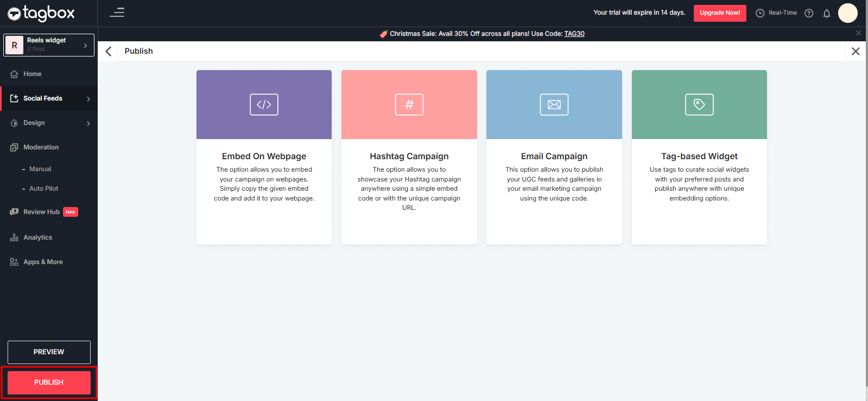Choose the Email Campaign envelope icon
This screenshot has width=868, height=401.
(x=554, y=104)
